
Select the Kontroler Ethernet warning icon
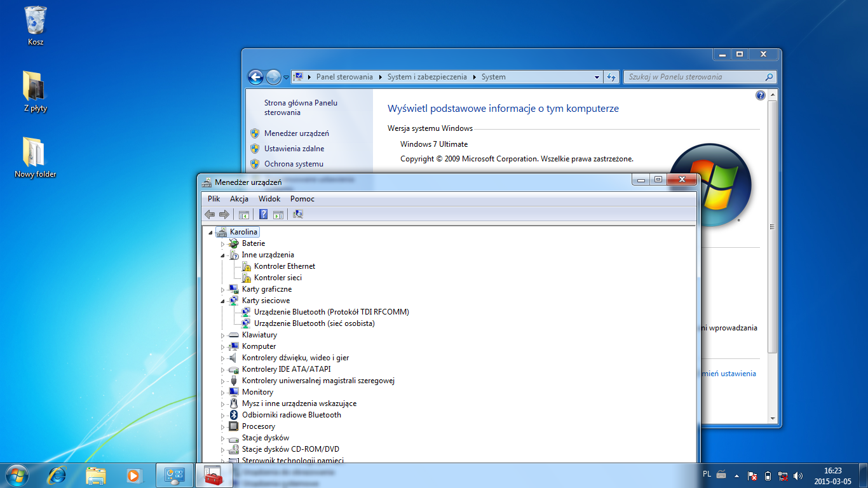pyautogui.click(x=247, y=266)
